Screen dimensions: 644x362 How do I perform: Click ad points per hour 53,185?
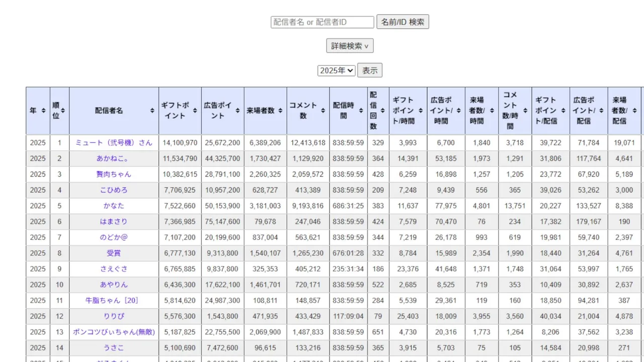pos(446,158)
